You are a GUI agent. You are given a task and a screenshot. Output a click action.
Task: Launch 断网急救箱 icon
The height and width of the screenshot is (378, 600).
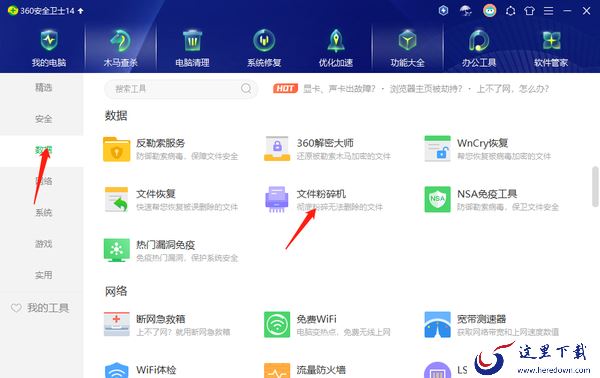(x=116, y=324)
